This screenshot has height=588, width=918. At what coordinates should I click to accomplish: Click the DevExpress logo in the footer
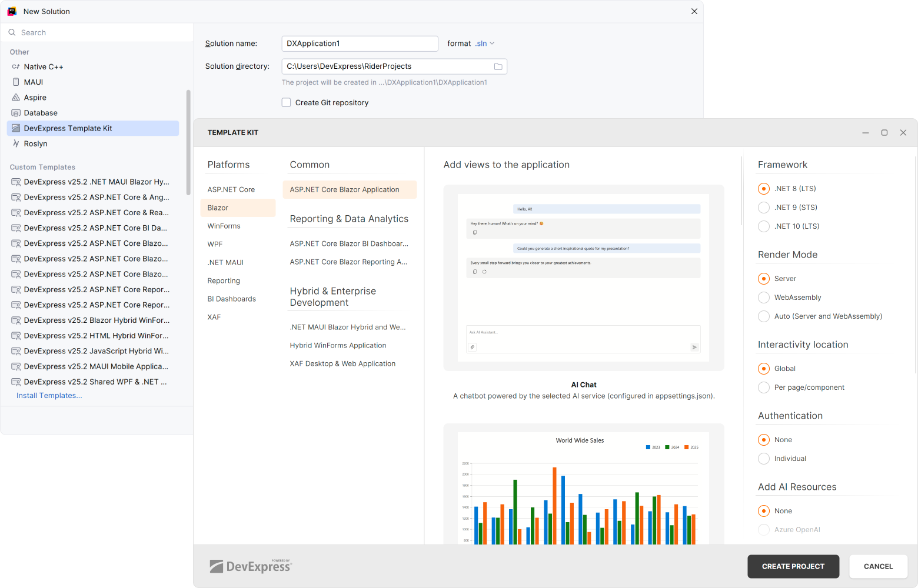pos(250,566)
